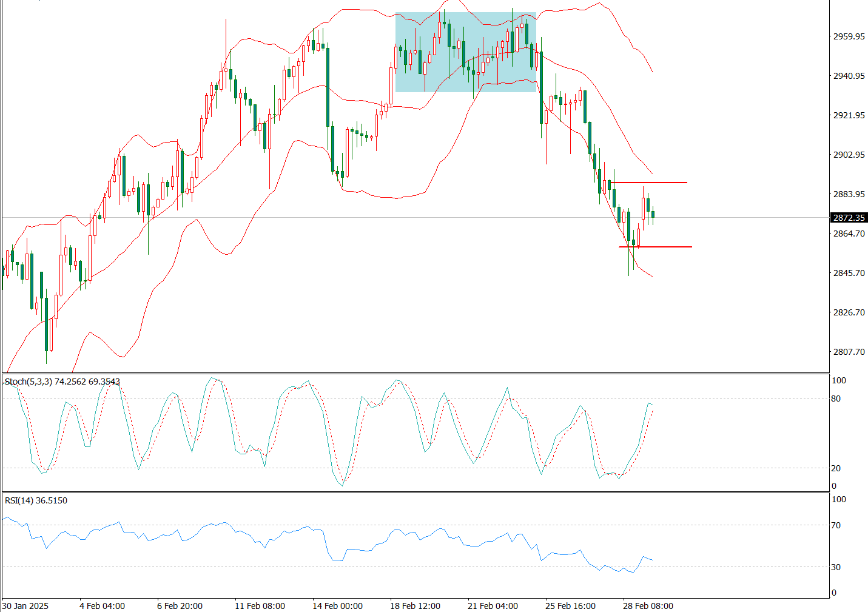Click the 30 Jan 2025 date label
868x612 pixels.
tap(25, 605)
